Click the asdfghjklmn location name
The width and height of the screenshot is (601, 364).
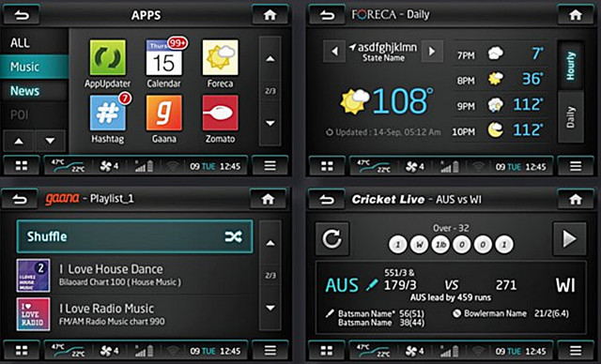coord(387,47)
